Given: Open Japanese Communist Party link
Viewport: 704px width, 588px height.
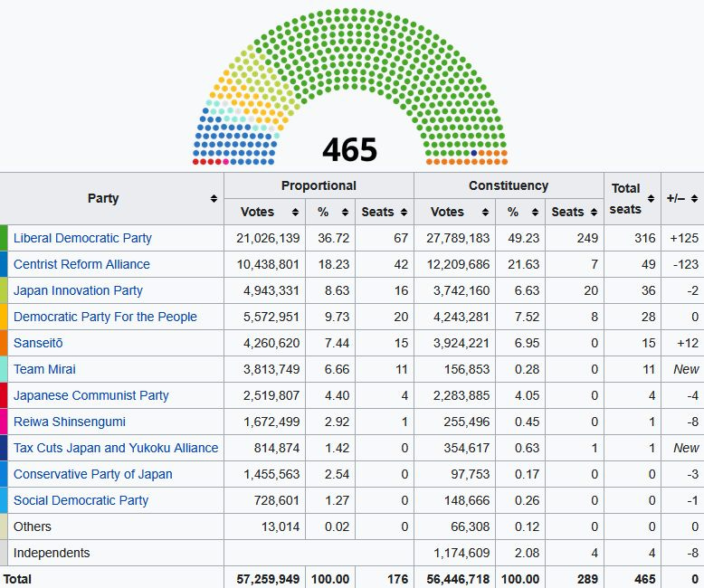Looking at the screenshot, I should tap(91, 395).
